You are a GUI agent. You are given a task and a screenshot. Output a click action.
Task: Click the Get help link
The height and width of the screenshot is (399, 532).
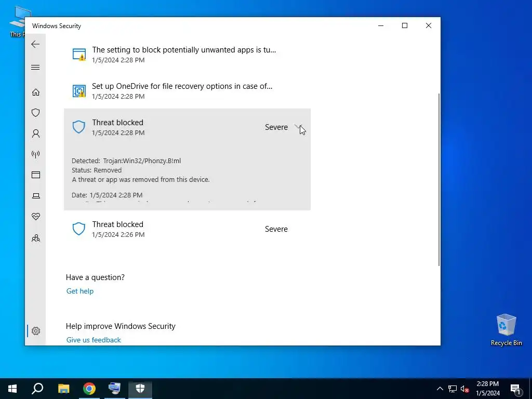coord(79,291)
